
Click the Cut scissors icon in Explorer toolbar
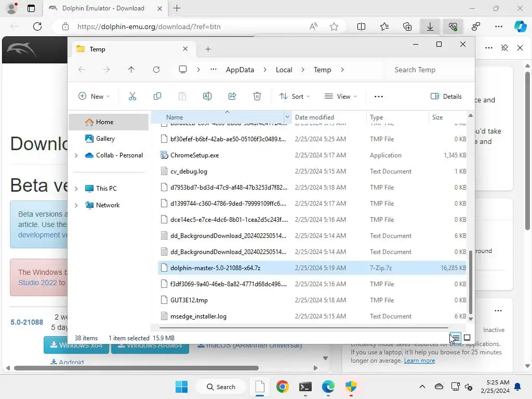pos(132,96)
